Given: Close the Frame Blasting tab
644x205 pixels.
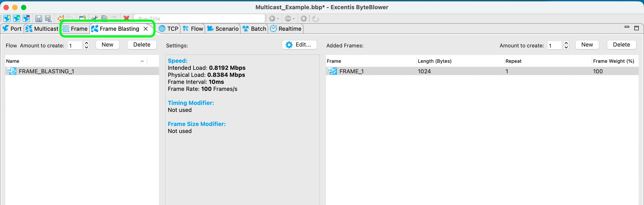Looking at the screenshot, I should click(146, 29).
